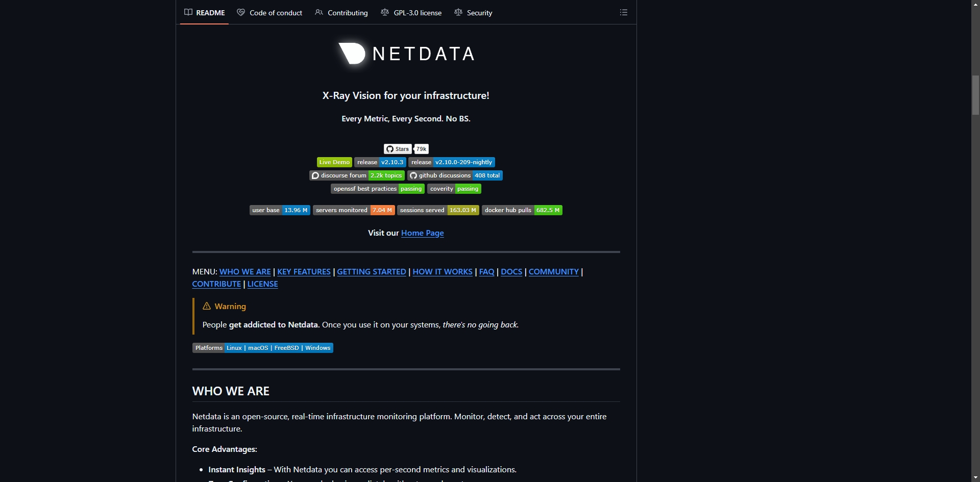The image size is (980, 482).
Task: Click the WHO WE ARE section heading
Action: 231,391
